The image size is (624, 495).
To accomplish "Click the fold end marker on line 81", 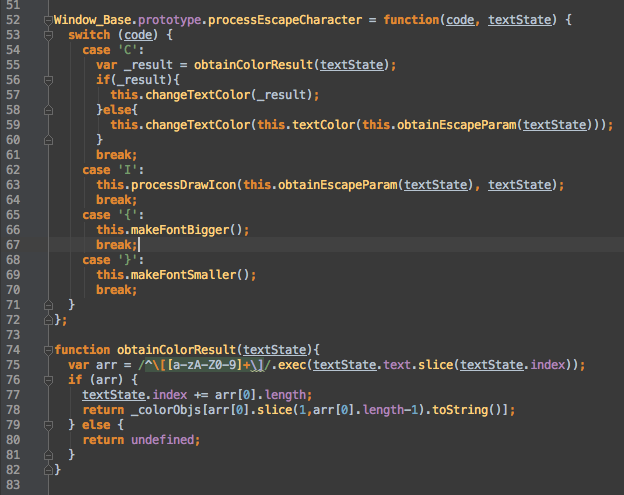I will point(48,455).
